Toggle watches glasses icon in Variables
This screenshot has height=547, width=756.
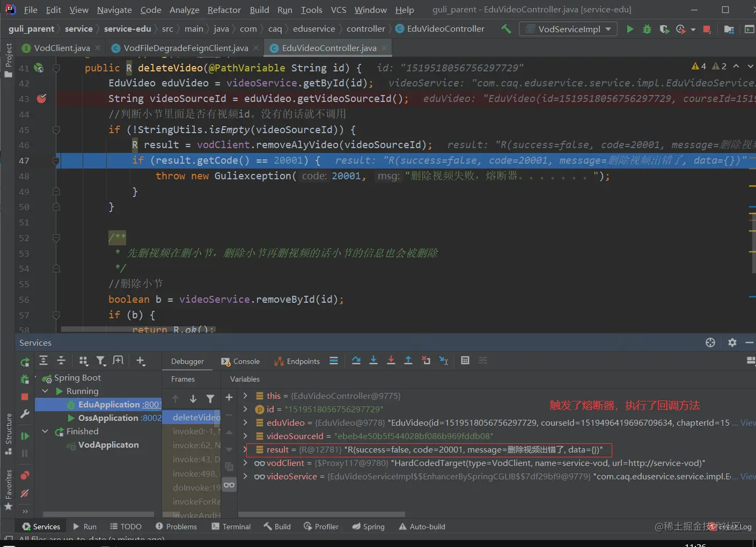[229, 485]
